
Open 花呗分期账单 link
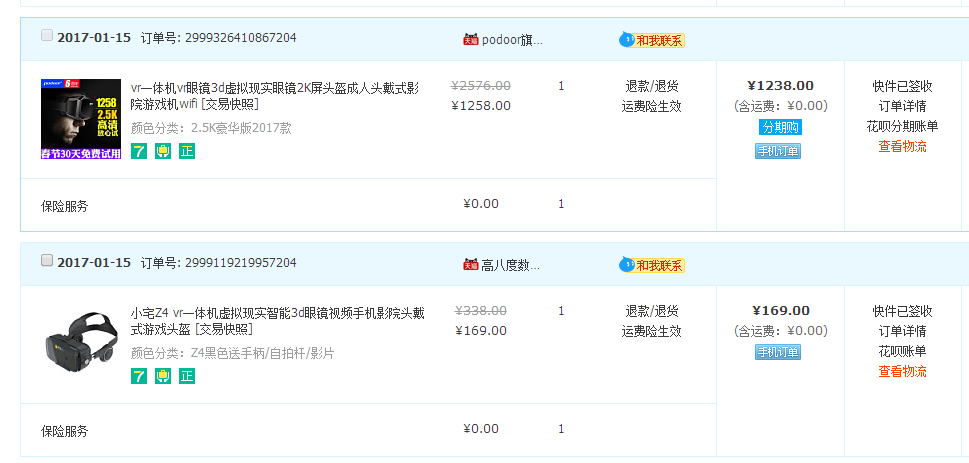tap(902, 127)
